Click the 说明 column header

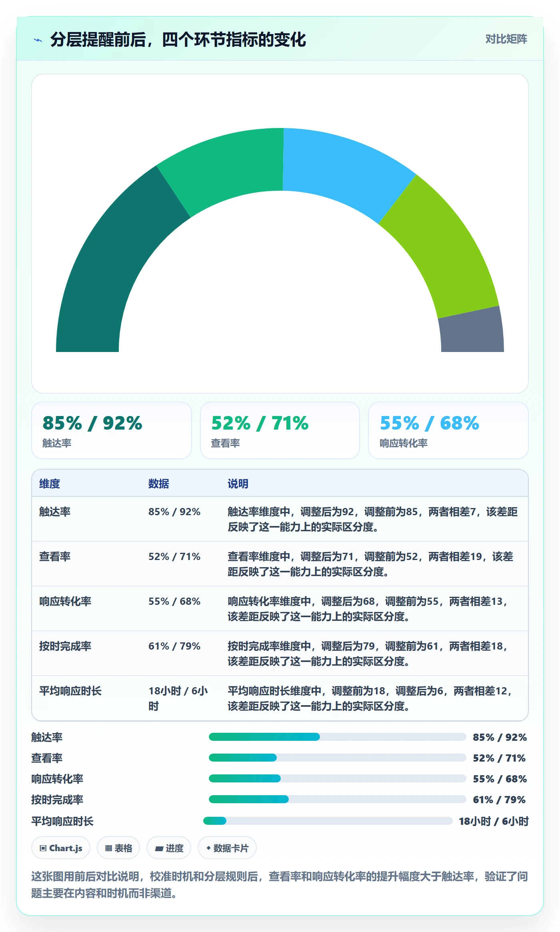pyautogui.click(x=238, y=484)
